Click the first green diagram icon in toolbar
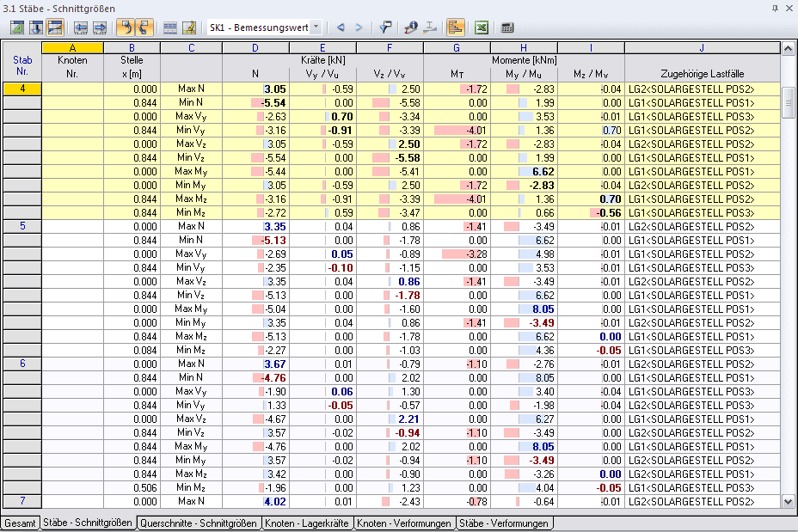 [16, 28]
